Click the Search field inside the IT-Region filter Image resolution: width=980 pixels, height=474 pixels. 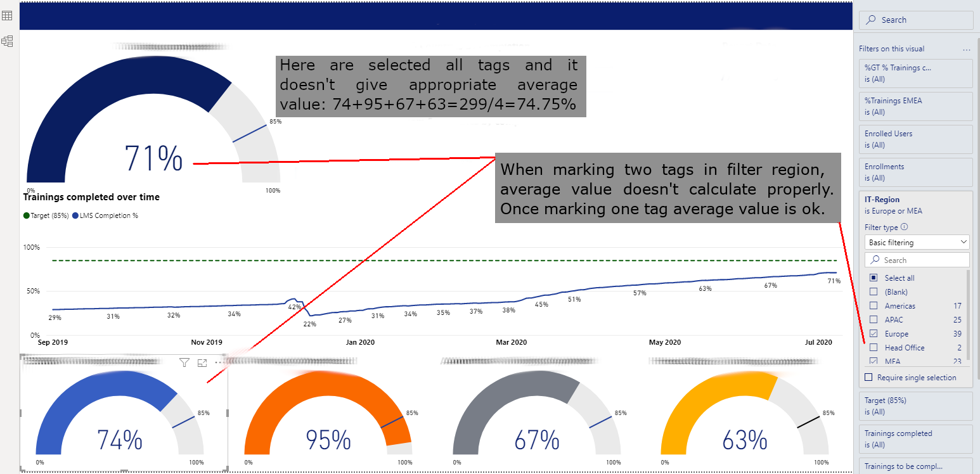[x=917, y=260]
